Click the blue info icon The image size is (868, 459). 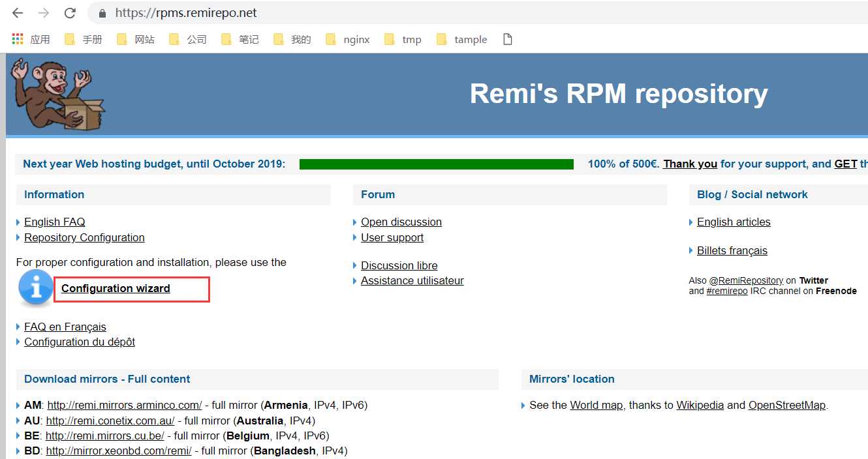(x=35, y=288)
